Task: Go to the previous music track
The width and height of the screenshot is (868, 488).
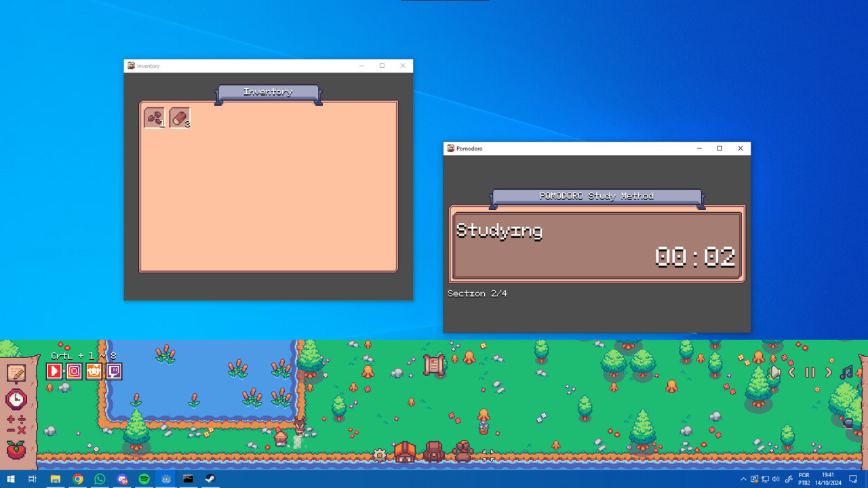Action: (792, 372)
